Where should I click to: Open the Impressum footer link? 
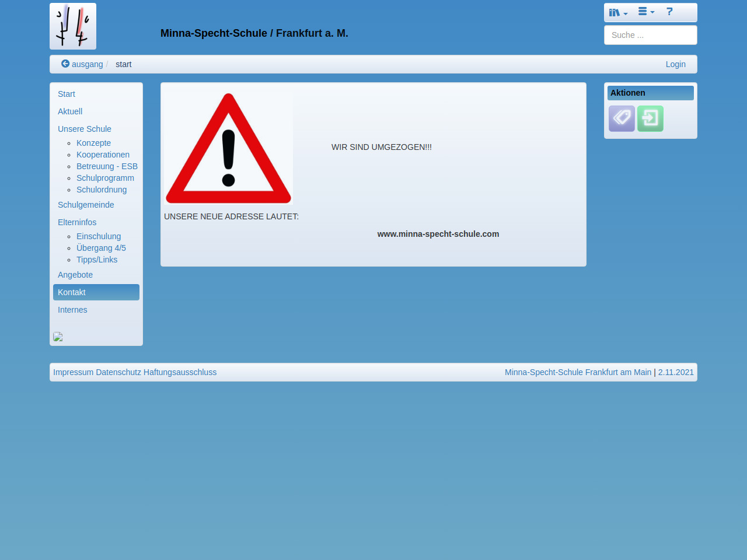click(73, 372)
